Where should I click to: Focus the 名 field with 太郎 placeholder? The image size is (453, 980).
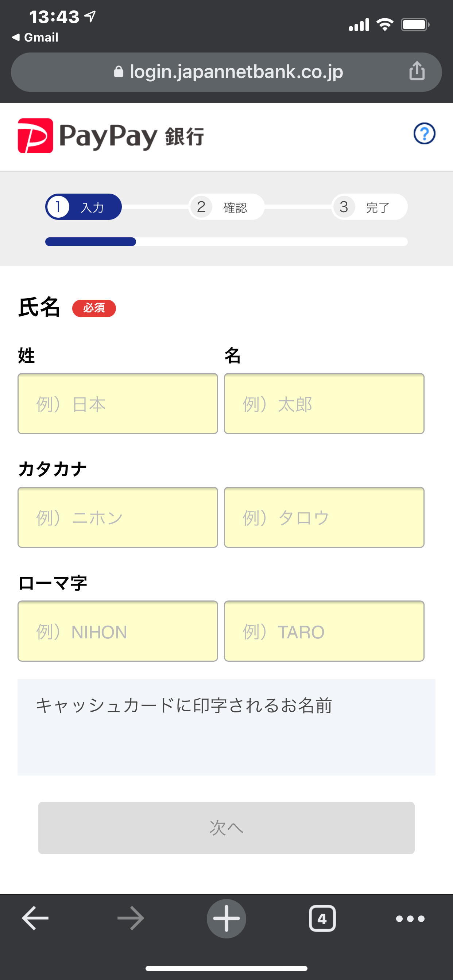click(324, 404)
